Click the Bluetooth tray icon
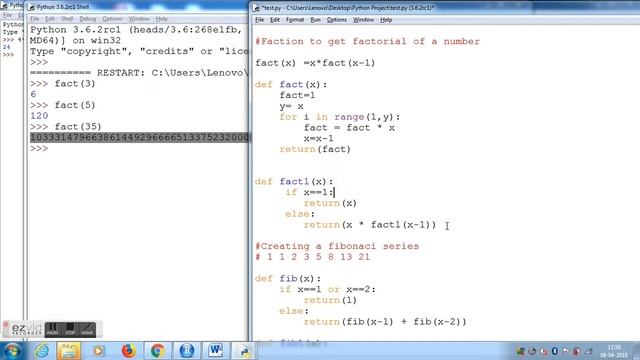Screen dimensions: 640x360 (555, 351)
